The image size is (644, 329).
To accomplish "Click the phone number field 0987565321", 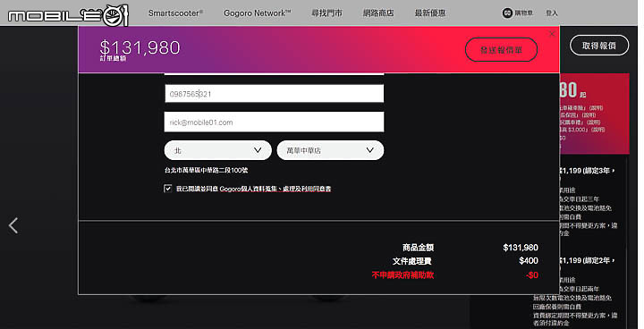I will [x=274, y=94].
